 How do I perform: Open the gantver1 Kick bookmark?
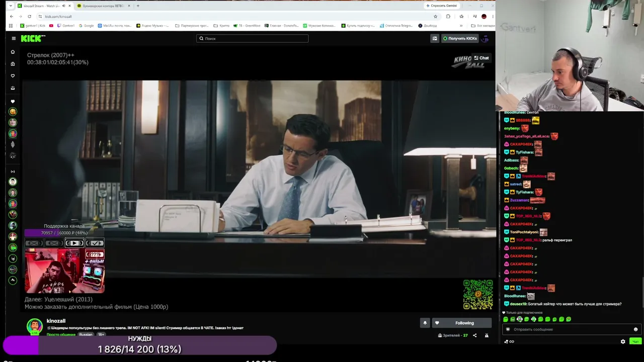pyautogui.click(x=32, y=26)
